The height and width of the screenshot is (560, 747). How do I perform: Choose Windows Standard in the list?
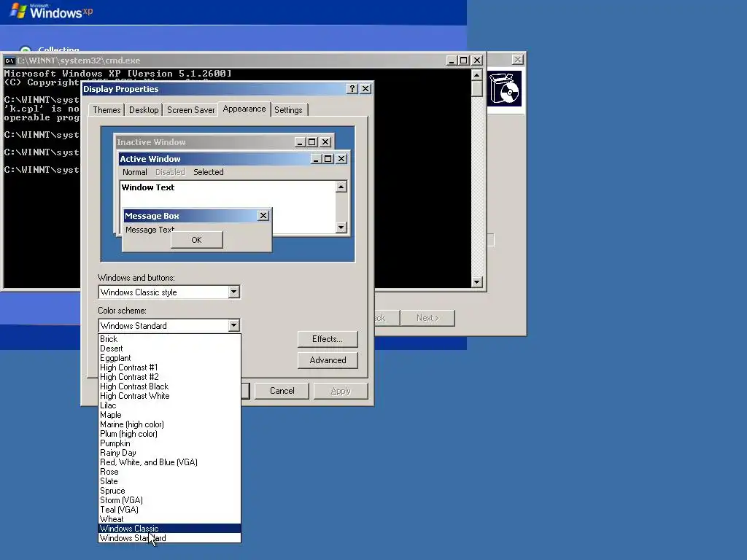169,538
